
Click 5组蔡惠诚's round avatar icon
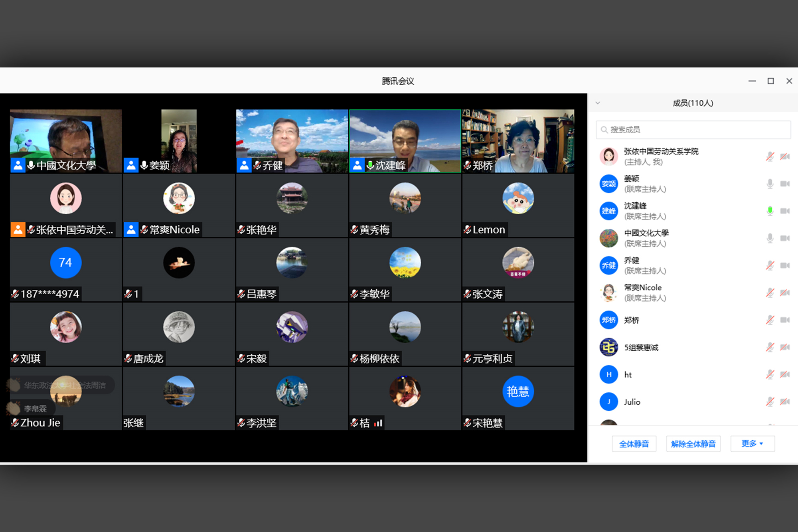tap(608, 347)
